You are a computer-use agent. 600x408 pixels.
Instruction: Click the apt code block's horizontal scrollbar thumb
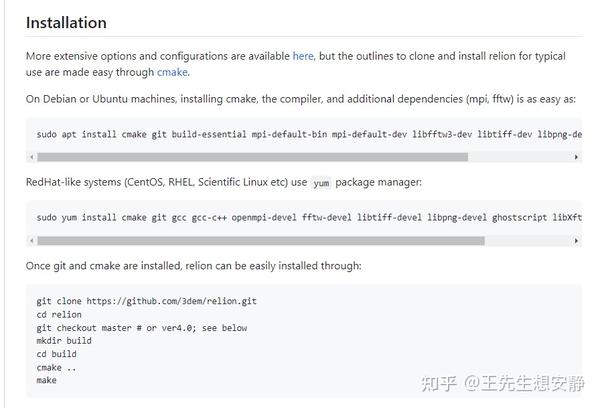(253, 157)
